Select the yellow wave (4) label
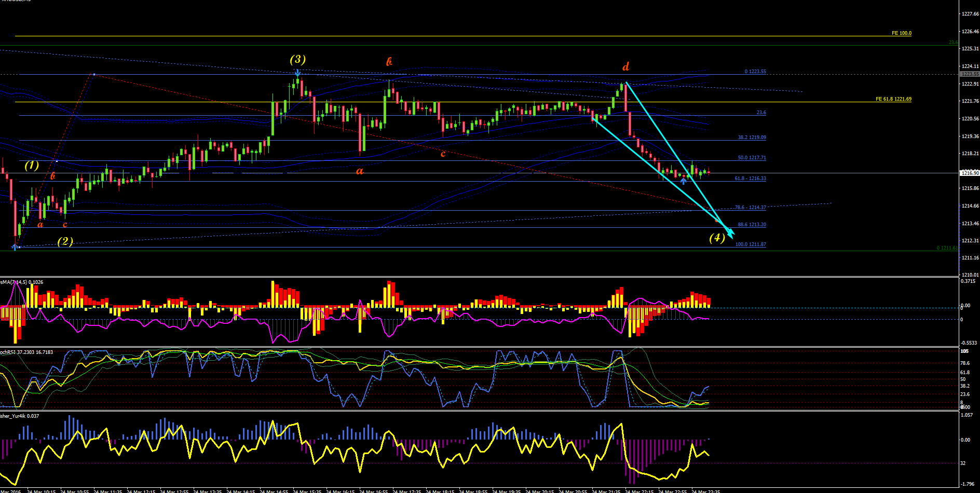 pyautogui.click(x=717, y=238)
